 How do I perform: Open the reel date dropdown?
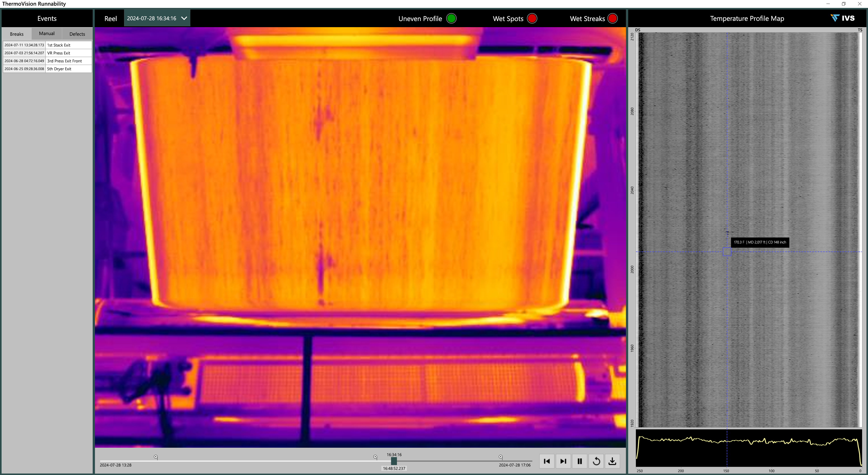click(x=157, y=18)
